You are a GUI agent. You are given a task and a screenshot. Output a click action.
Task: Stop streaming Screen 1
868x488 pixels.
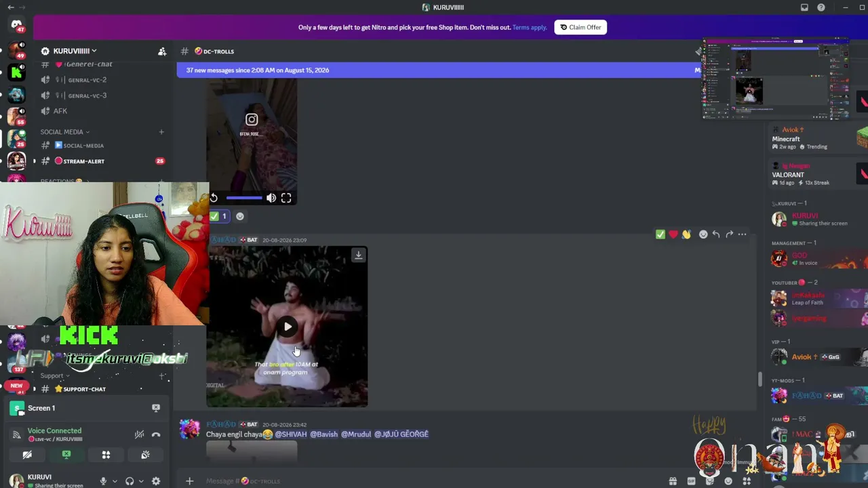tap(156, 408)
